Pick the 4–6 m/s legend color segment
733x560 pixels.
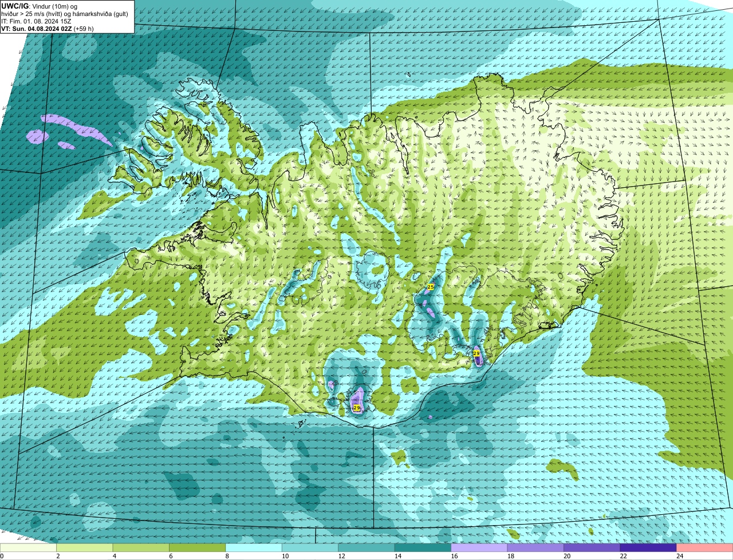click(141, 548)
